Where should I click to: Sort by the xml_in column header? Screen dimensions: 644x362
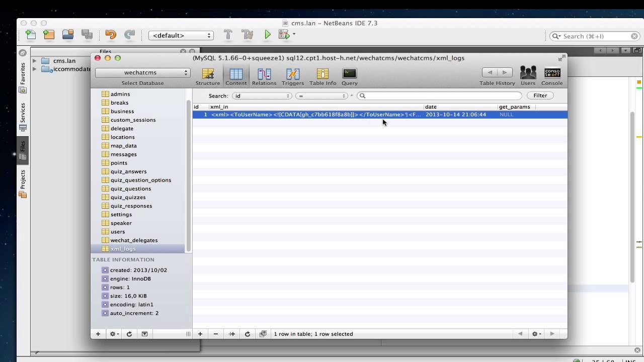coord(316,107)
